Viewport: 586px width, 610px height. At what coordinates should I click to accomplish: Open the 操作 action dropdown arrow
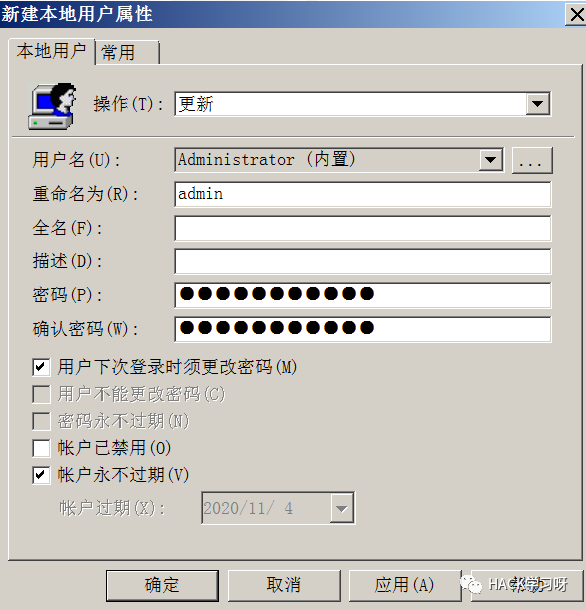pos(538,104)
